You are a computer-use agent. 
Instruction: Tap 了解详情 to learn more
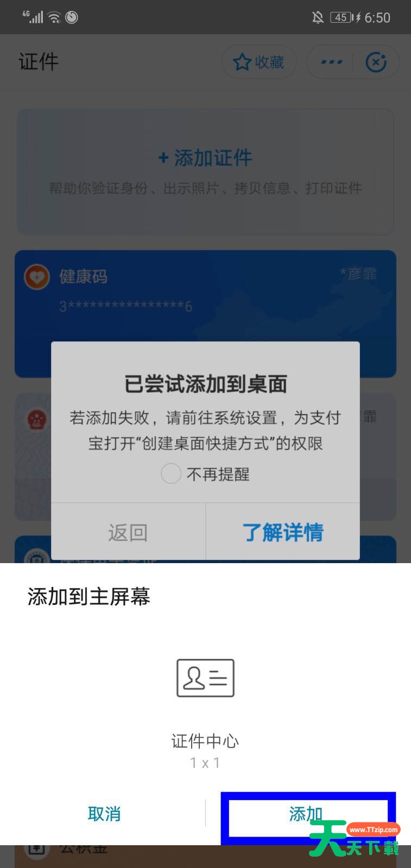[x=283, y=532]
